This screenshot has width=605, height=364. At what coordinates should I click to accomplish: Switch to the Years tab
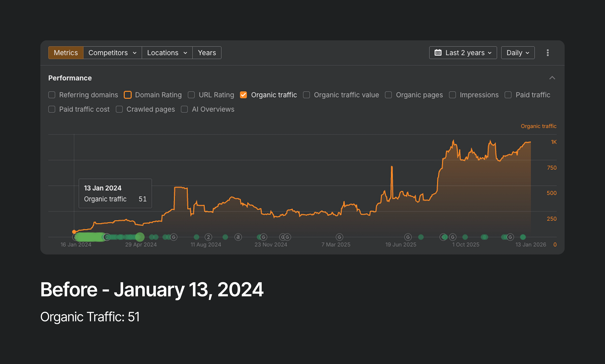(x=207, y=53)
